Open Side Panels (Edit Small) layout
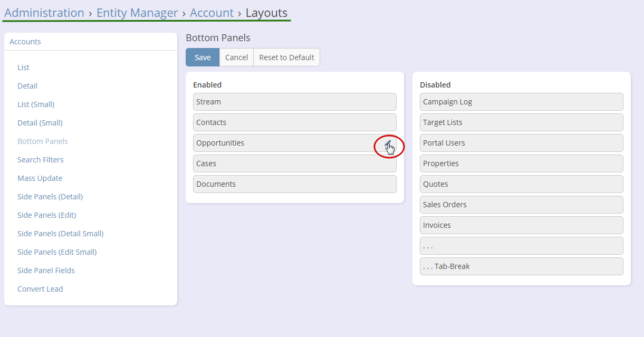644x337 pixels. point(57,252)
